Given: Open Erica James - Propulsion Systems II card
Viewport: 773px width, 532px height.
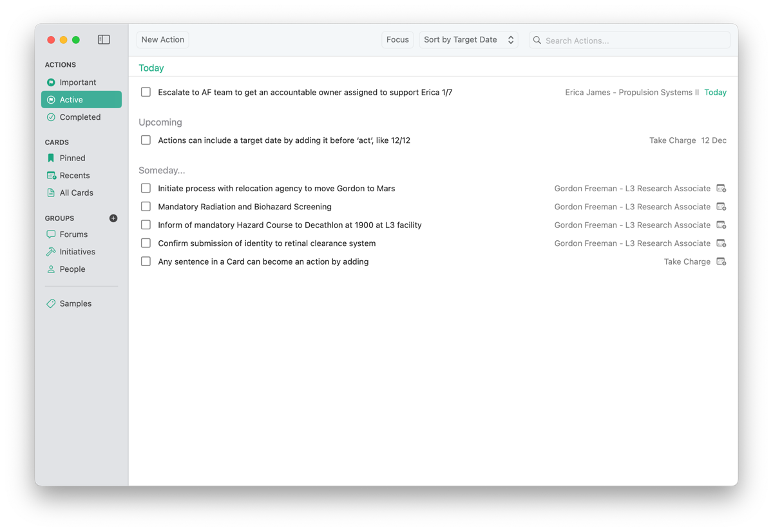Looking at the screenshot, I should [632, 92].
